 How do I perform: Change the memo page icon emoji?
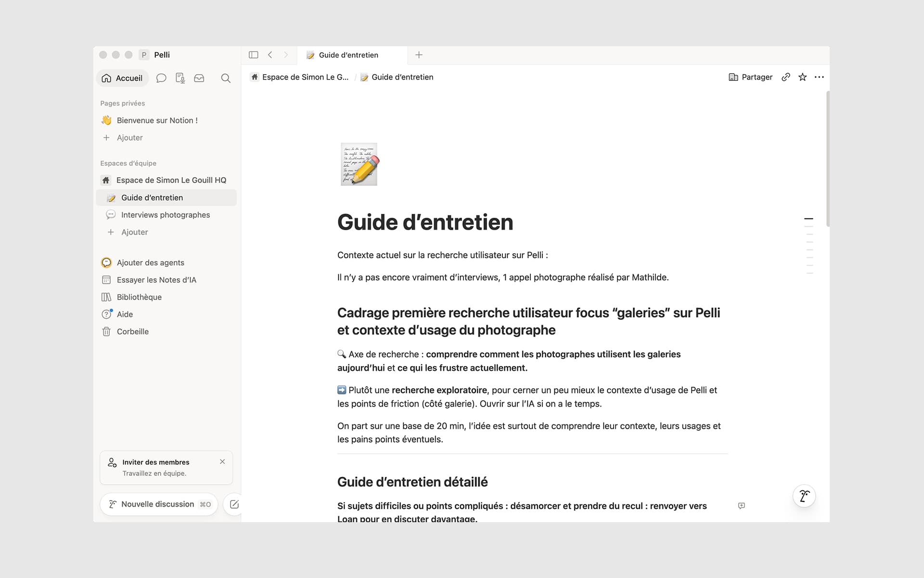tap(359, 164)
